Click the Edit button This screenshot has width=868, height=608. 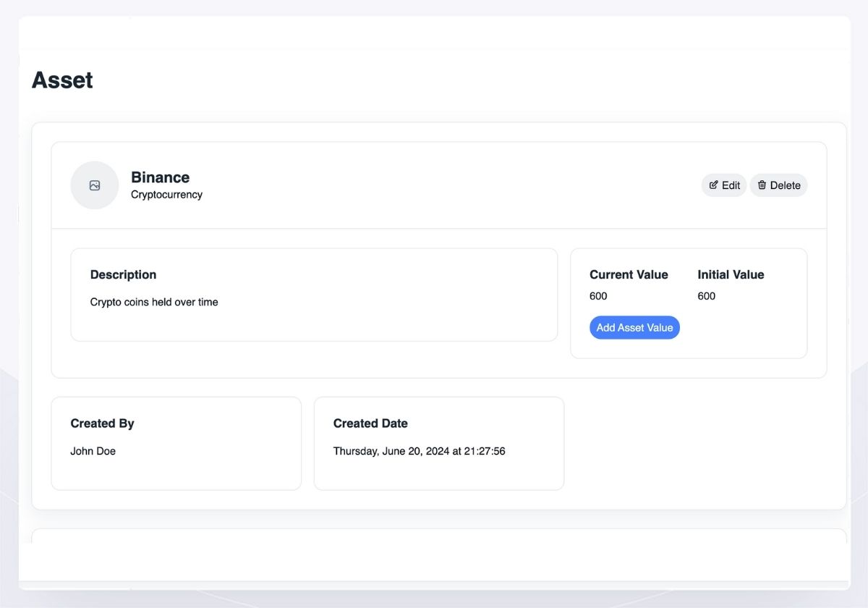pyautogui.click(x=724, y=185)
